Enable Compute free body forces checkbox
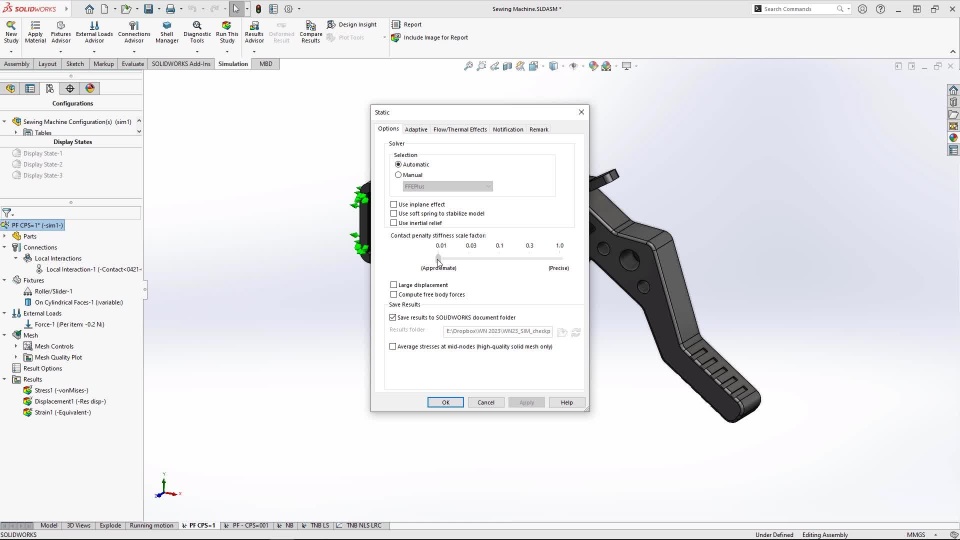 [x=394, y=294]
